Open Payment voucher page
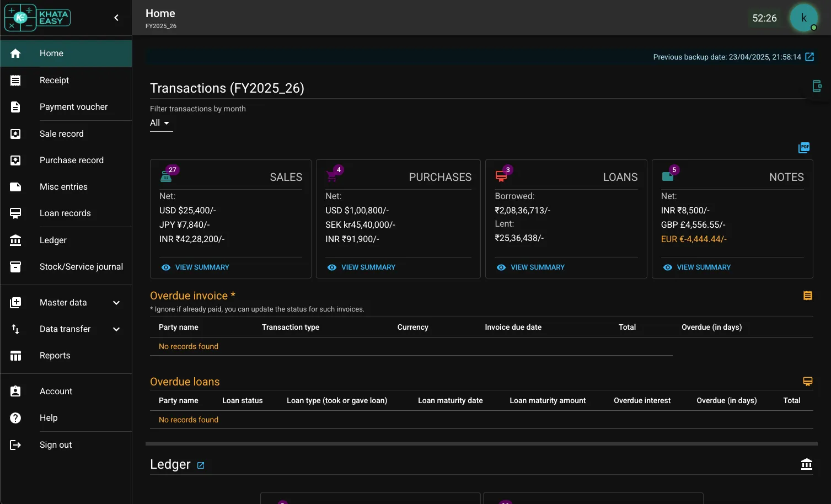This screenshot has height=504, width=831. coord(66,107)
